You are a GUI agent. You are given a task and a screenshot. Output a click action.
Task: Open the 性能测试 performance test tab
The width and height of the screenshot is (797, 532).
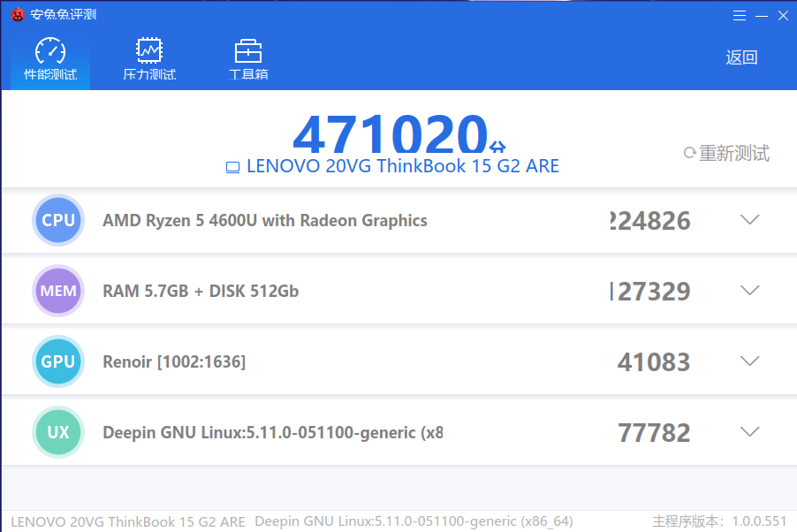coord(50,59)
